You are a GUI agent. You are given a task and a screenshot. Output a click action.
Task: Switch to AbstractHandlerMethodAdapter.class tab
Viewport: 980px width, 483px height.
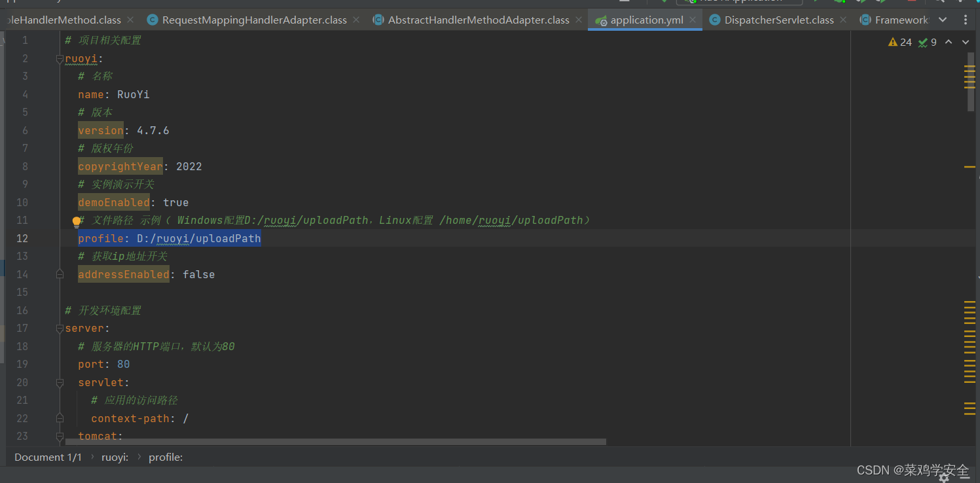point(478,20)
